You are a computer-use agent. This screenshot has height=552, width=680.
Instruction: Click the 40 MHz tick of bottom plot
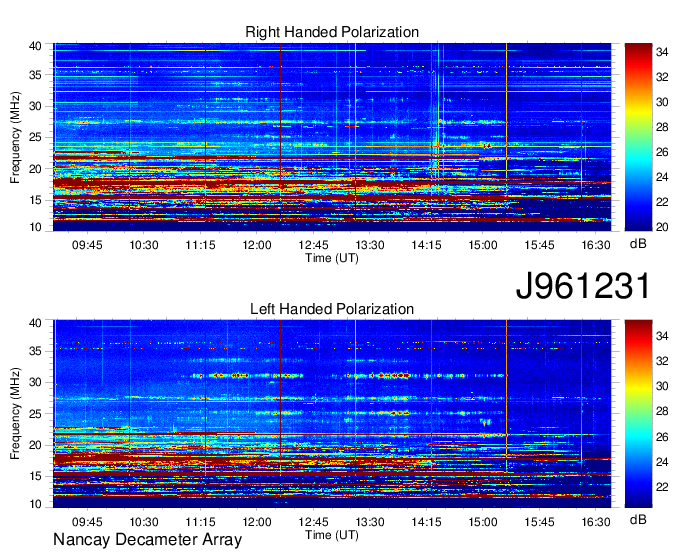click(36, 322)
